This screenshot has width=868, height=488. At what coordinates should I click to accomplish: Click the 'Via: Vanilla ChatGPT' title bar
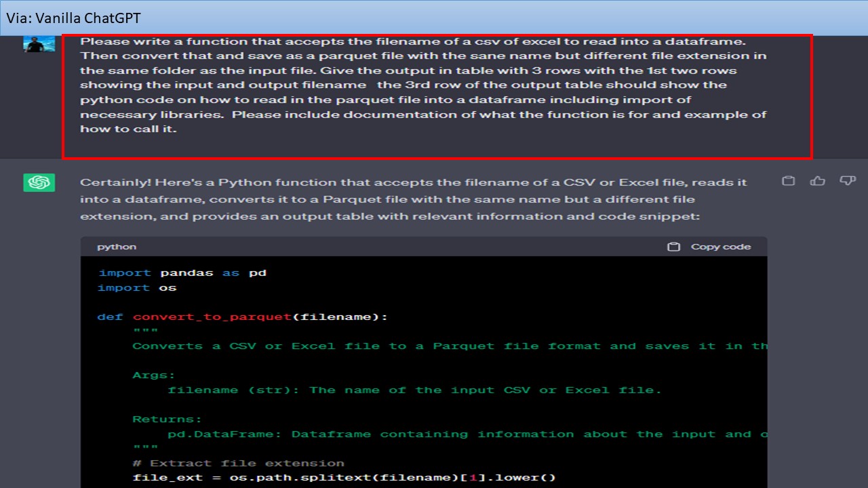pyautogui.click(x=434, y=18)
